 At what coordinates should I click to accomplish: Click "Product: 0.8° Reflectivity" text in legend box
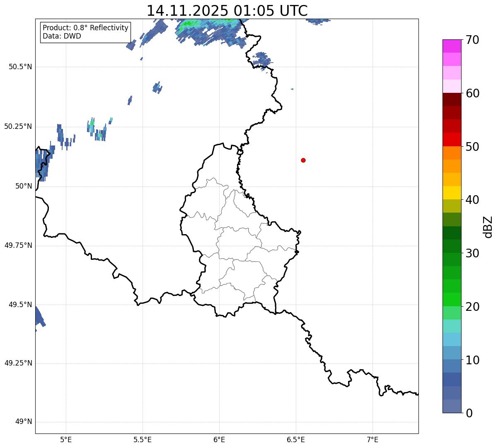pos(86,28)
